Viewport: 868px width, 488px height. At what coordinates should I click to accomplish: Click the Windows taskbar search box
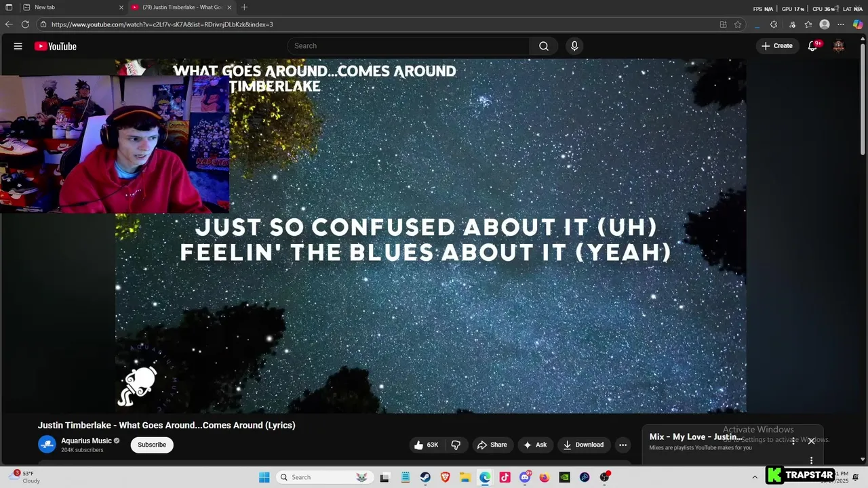pos(324,477)
